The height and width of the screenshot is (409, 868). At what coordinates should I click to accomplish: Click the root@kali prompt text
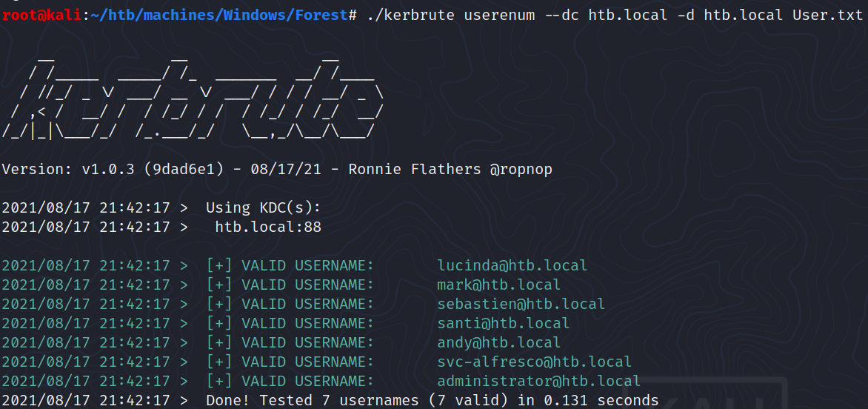41,16
